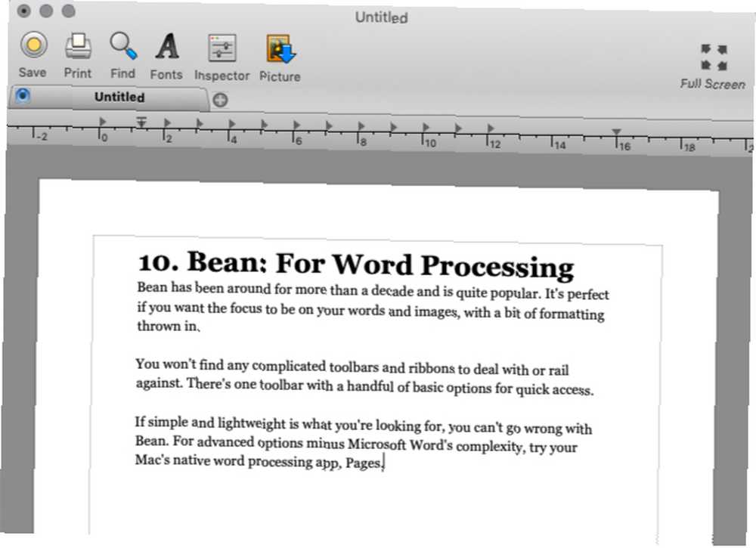Screen dimensions: 756x548
Task: Click the first-line indent marker on ruler
Action: 141,122
